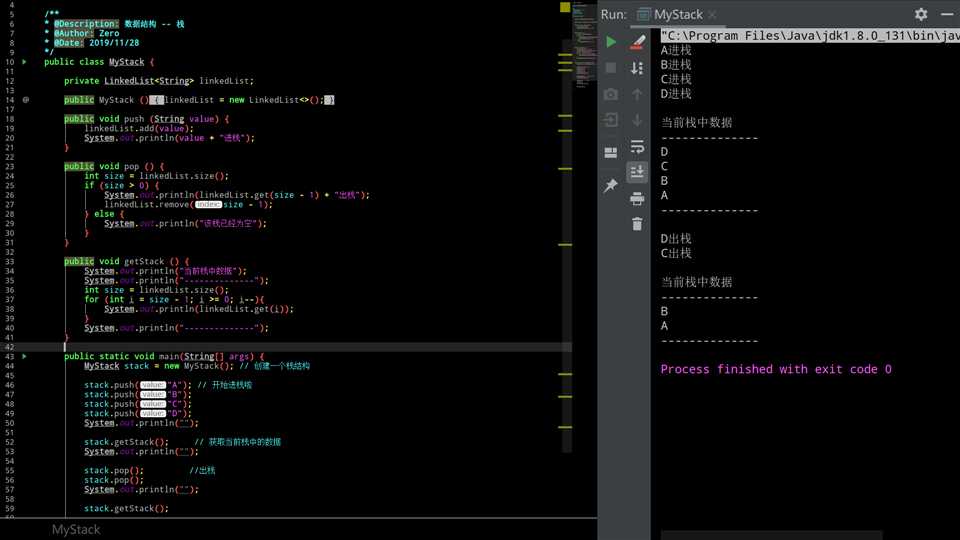The height and width of the screenshot is (540, 960).
Task: Click the red eraser icon in Run toolbar
Action: (637, 42)
